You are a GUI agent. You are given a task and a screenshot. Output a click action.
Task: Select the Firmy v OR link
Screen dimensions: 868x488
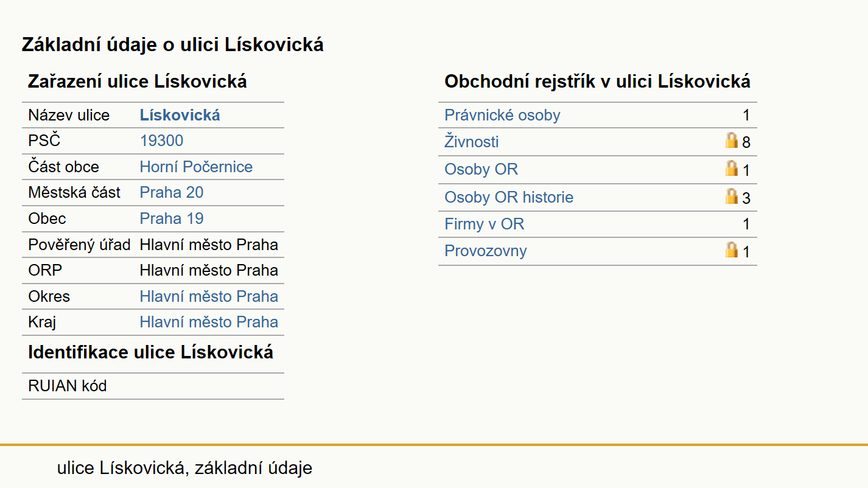(x=484, y=224)
